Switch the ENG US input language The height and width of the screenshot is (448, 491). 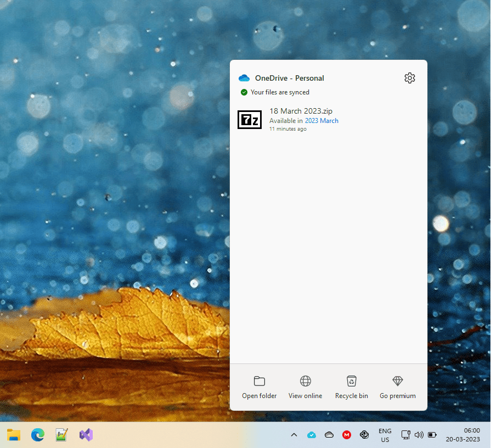coord(385,435)
